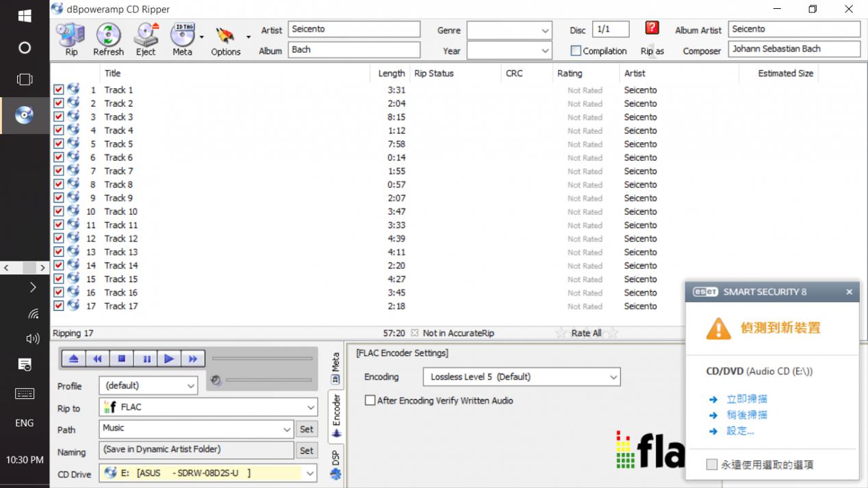Click the Rip toolbar icon
The width and height of the screenshot is (868, 488).
coord(71,38)
